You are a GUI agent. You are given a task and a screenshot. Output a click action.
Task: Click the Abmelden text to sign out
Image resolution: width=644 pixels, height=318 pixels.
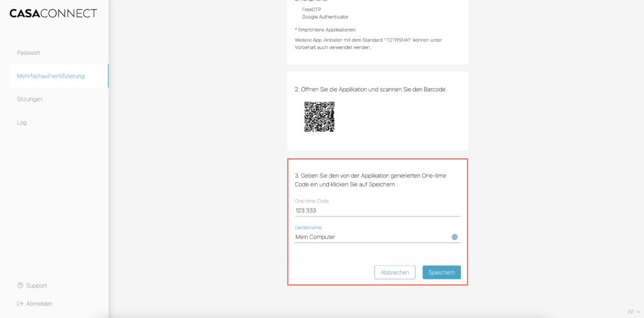39,304
